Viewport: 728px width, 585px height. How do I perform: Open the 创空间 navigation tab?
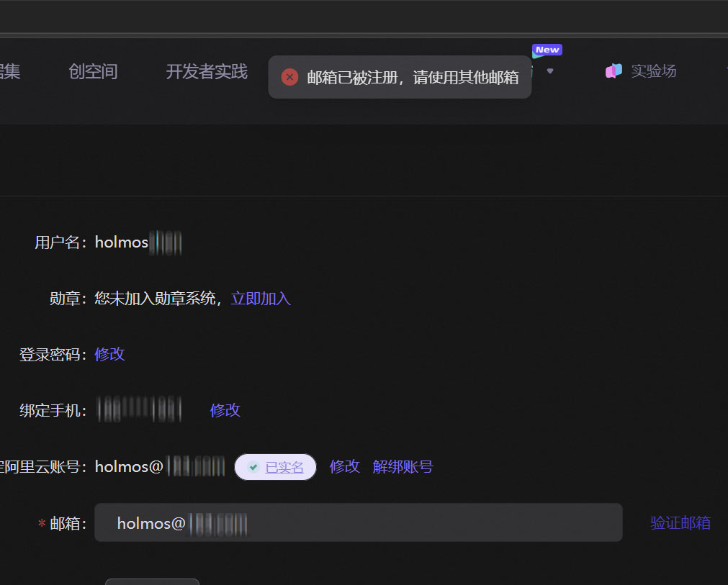click(x=93, y=72)
